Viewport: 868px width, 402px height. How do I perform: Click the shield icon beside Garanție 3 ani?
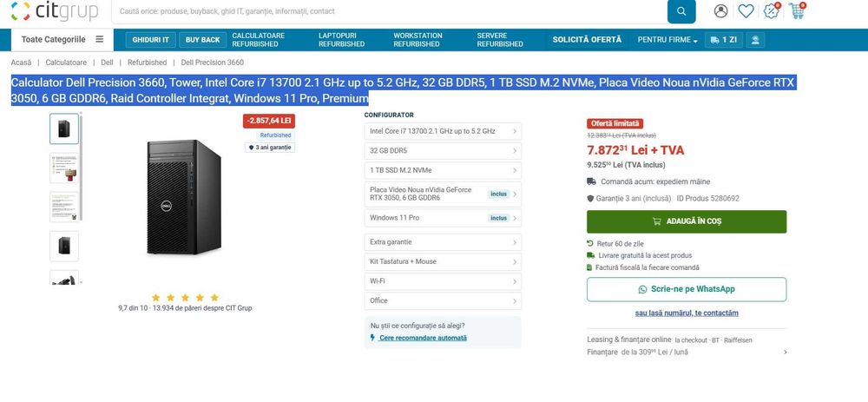click(590, 198)
